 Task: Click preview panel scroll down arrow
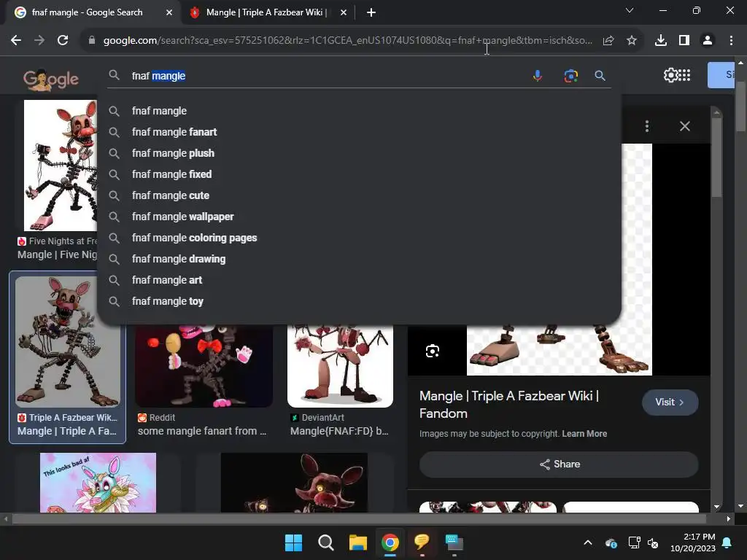tap(716, 507)
